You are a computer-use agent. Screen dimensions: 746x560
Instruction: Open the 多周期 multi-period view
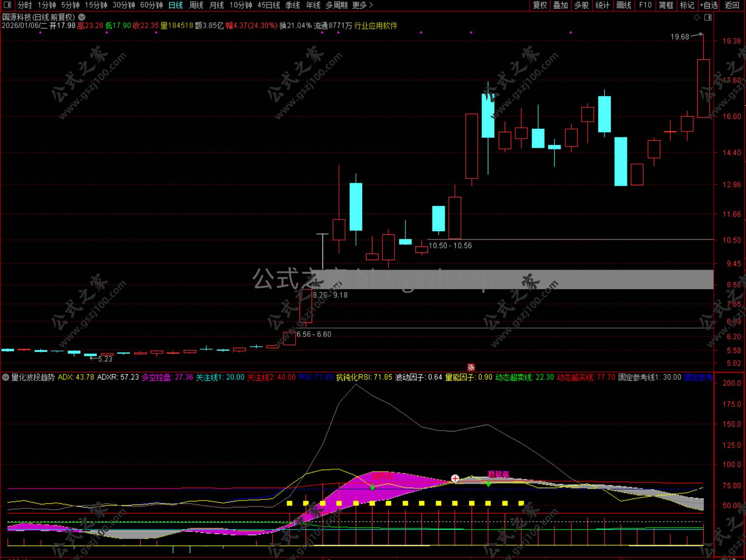point(336,5)
